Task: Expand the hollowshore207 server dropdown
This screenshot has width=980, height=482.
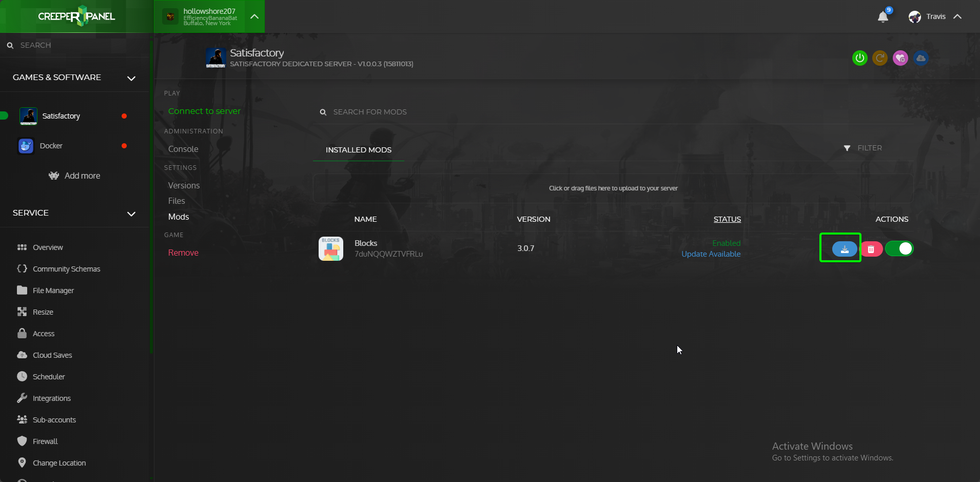Action: click(254, 16)
